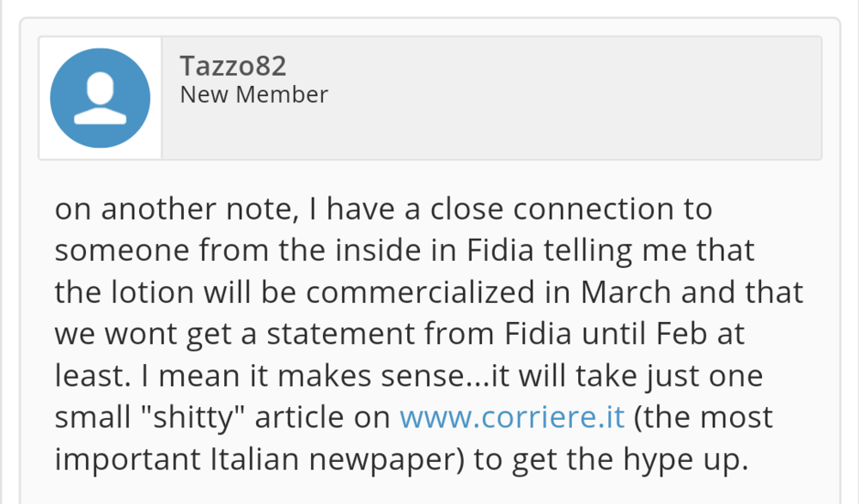Click the word "March" in the post

click(627, 292)
